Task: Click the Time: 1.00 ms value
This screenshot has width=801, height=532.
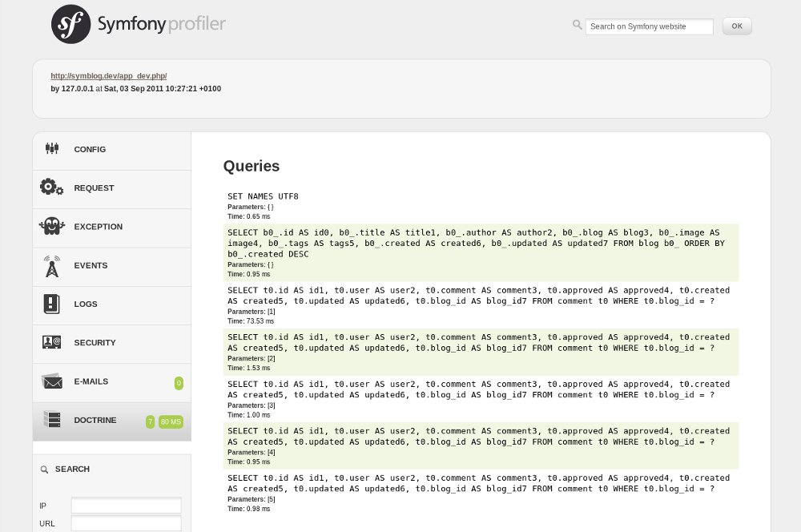Action: click(249, 415)
